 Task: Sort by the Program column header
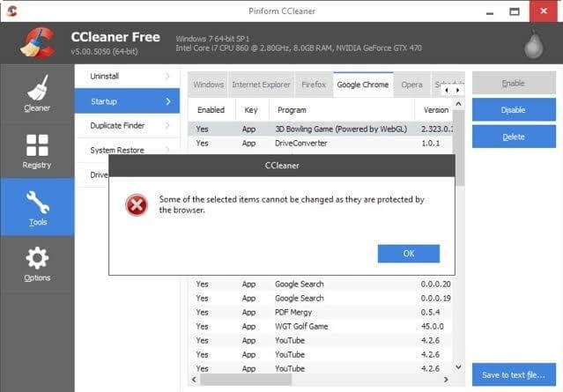pyautogui.click(x=342, y=110)
